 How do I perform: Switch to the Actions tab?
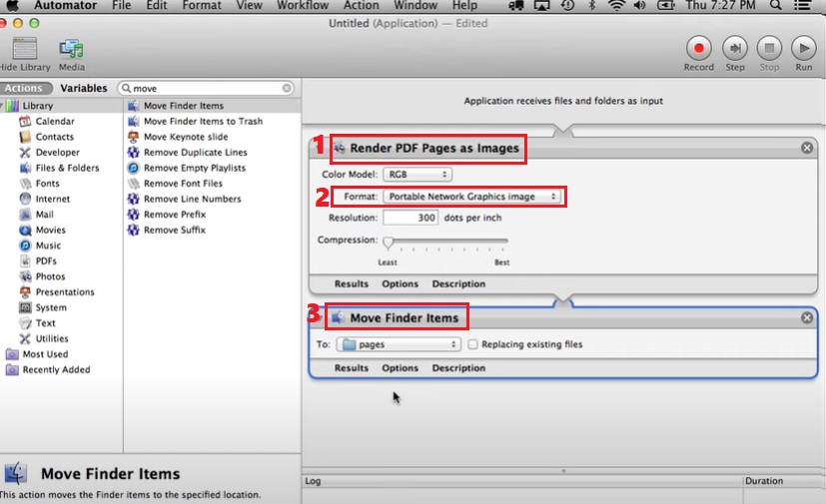point(24,88)
